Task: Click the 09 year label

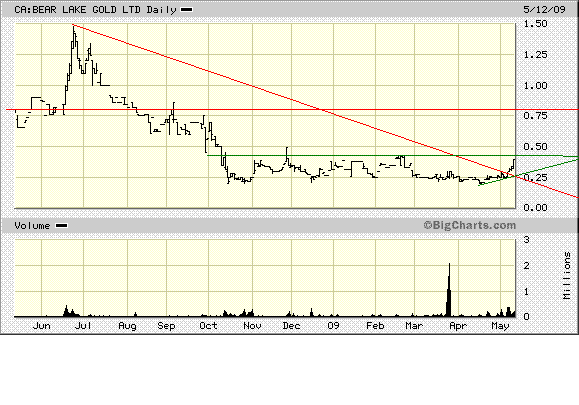Action: pyautogui.click(x=333, y=326)
